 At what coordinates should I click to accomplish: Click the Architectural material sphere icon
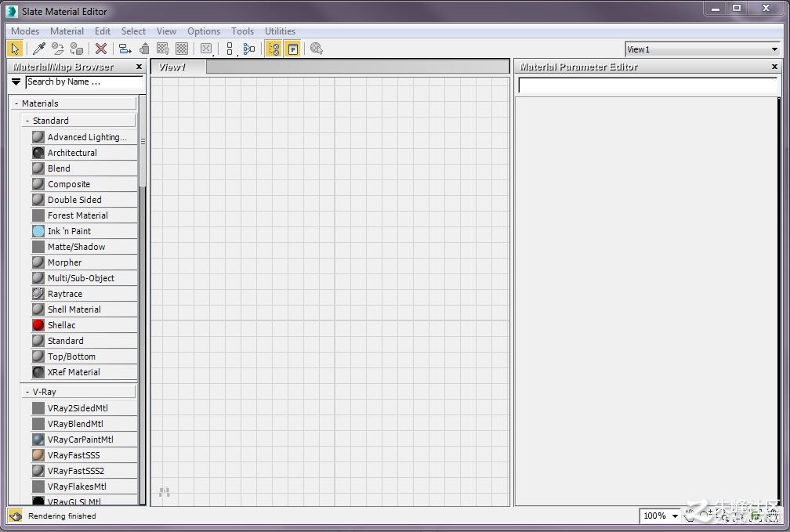pos(38,153)
